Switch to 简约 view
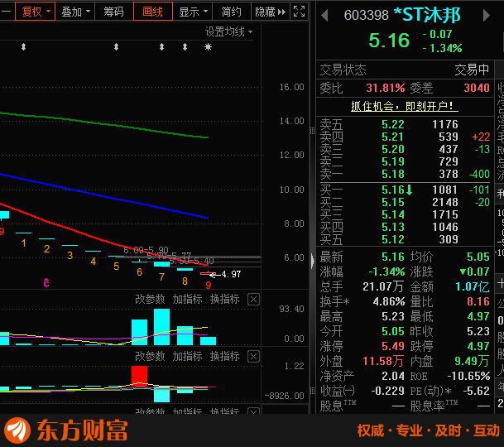The image size is (504, 447). click(x=231, y=12)
